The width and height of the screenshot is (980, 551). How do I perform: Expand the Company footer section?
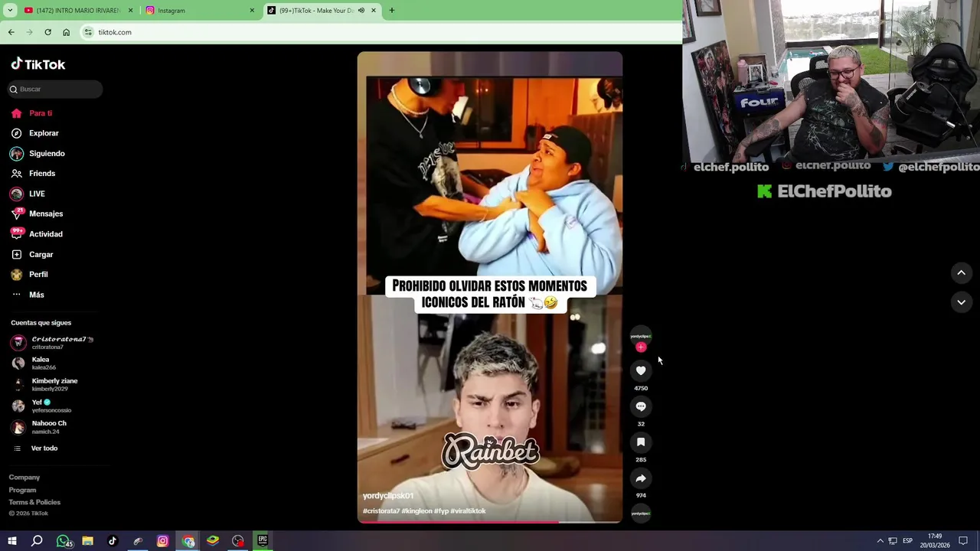(x=24, y=477)
